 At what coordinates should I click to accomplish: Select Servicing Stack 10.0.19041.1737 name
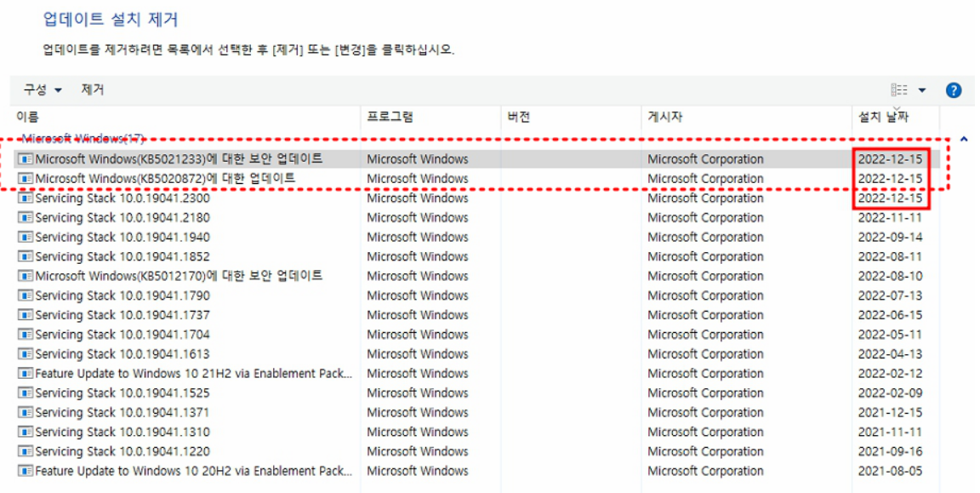pyautogui.click(x=122, y=315)
